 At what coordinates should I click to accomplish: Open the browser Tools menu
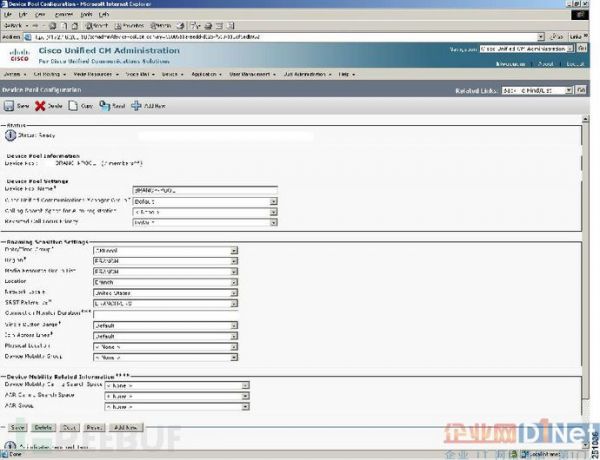click(x=86, y=15)
